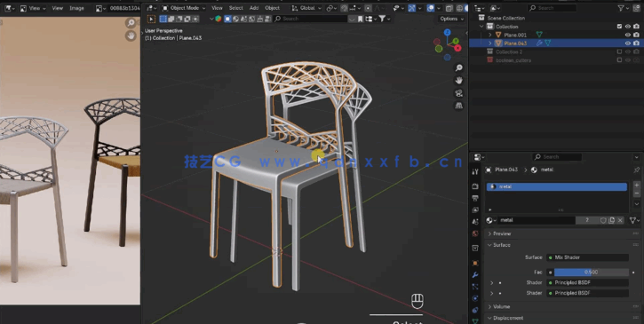Choose the select box set mode icon
The height and width of the screenshot is (324, 644).
[x=163, y=19]
